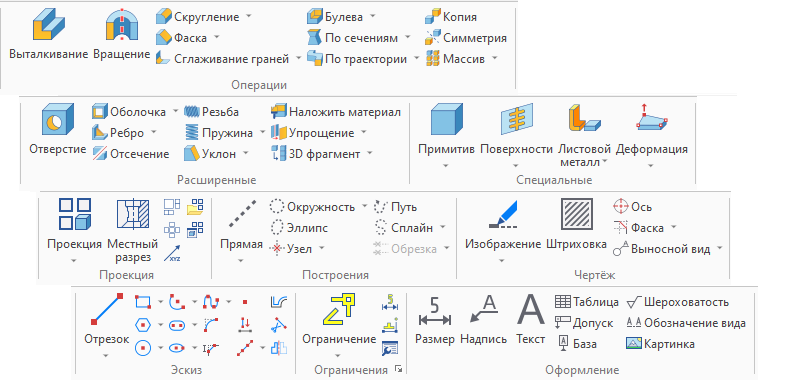Click the Отверстие hole tool

pyautogui.click(x=58, y=130)
